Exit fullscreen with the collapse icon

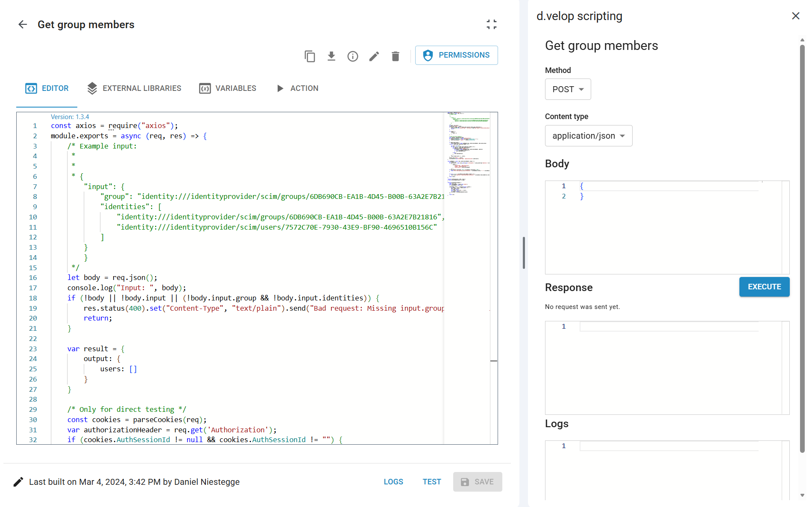point(491,25)
